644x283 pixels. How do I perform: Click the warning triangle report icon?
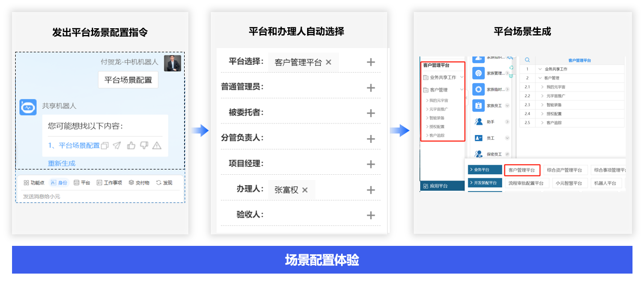point(156,145)
